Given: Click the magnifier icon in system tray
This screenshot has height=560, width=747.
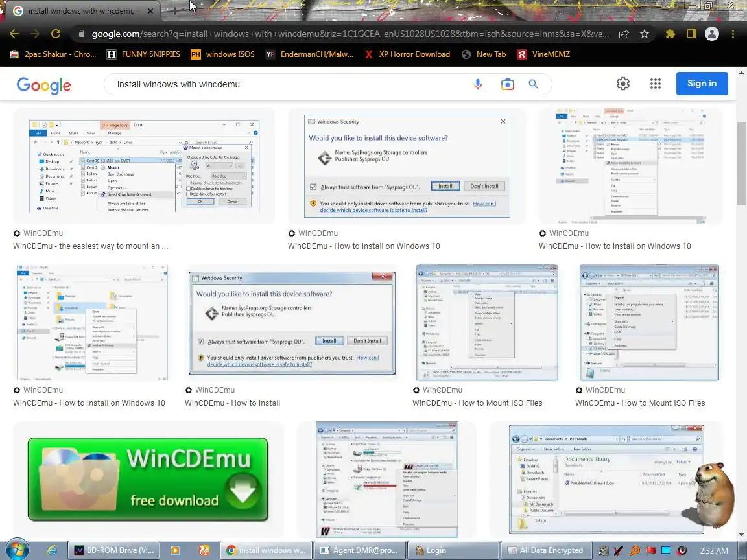Looking at the screenshot, I should (x=634, y=550).
